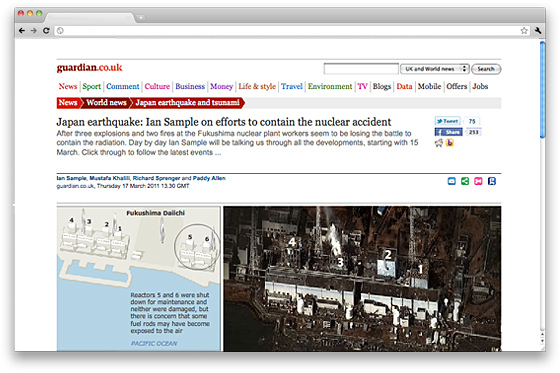
Task: Go back with the browser back arrow
Action: tap(22, 31)
